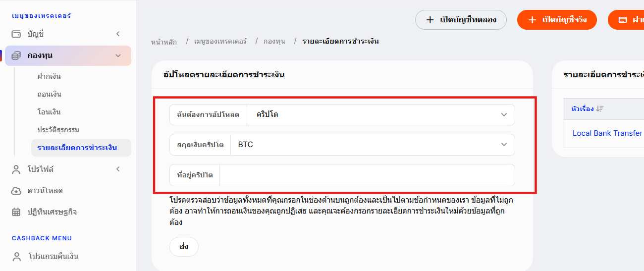
Task: Click the plus icon on เปิดบัญชีทดลอง
Action: coord(430,20)
